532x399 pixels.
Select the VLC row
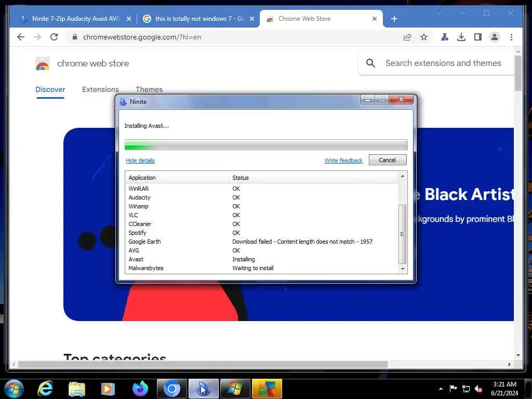[x=261, y=215]
